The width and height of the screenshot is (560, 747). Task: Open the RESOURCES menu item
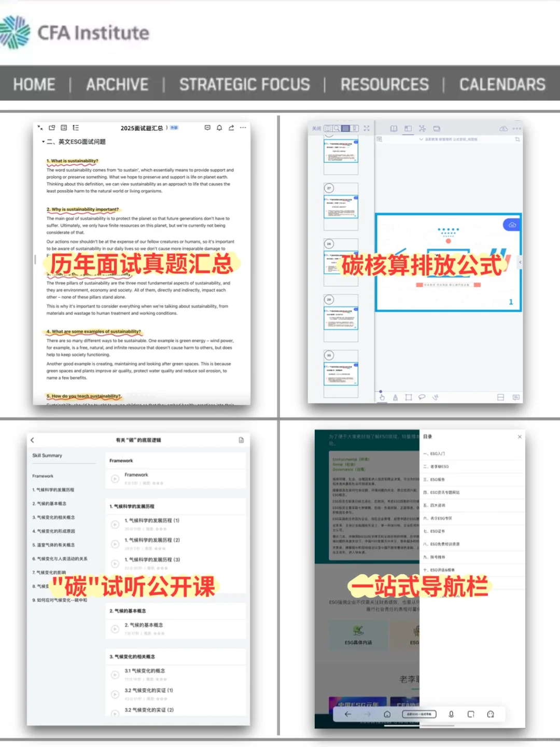point(385,84)
